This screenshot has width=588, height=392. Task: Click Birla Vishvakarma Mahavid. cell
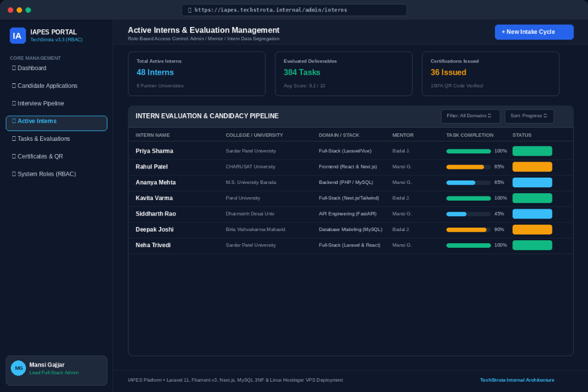click(x=256, y=229)
